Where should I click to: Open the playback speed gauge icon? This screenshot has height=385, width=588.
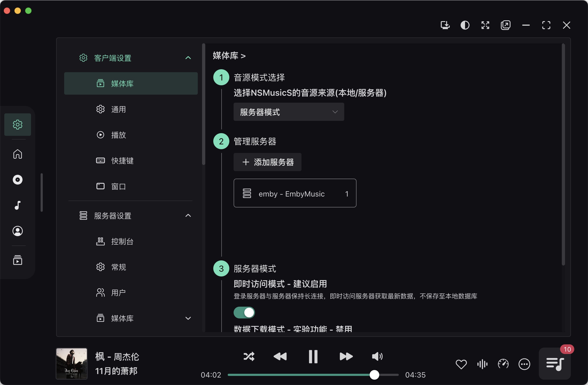coord(503,364)
